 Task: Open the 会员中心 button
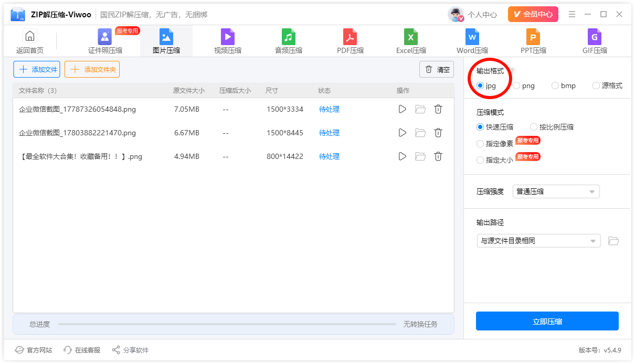click(x=533, y=14)
